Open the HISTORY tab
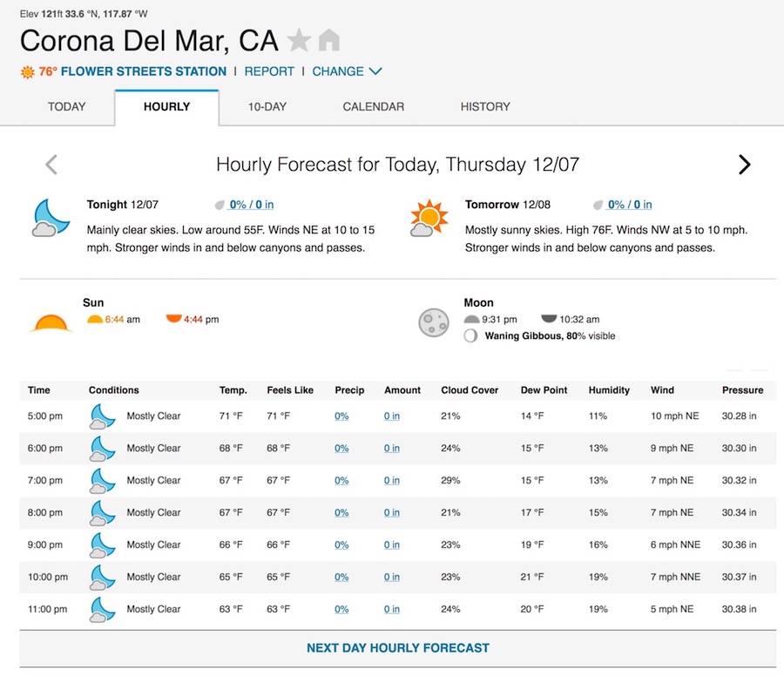 pyautogui.click(x=485, y=106)
